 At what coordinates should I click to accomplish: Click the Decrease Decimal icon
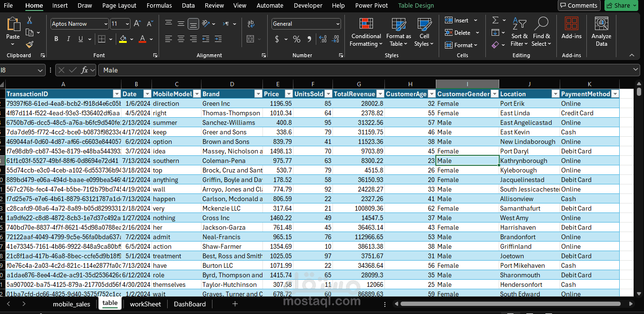[334, 39]
